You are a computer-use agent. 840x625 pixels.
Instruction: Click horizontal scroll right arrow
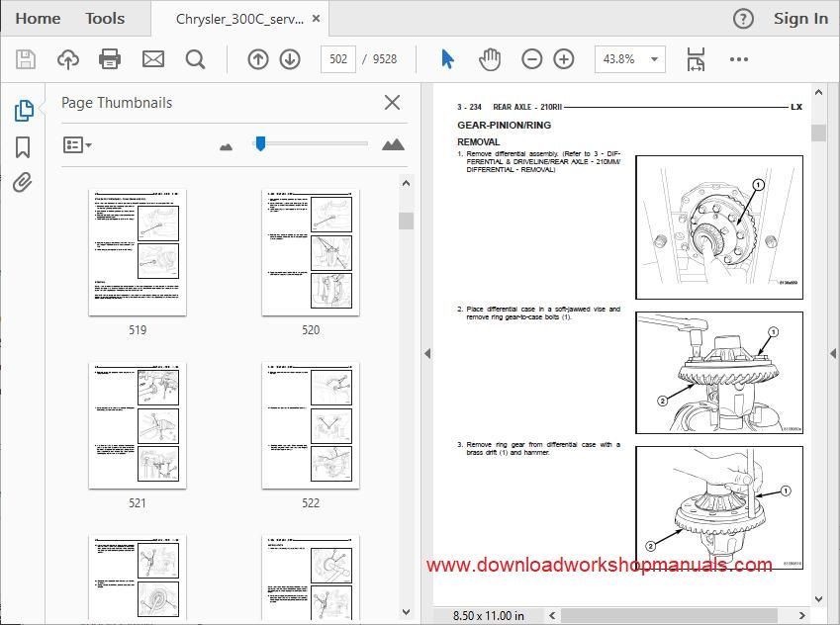coord(802,615)
